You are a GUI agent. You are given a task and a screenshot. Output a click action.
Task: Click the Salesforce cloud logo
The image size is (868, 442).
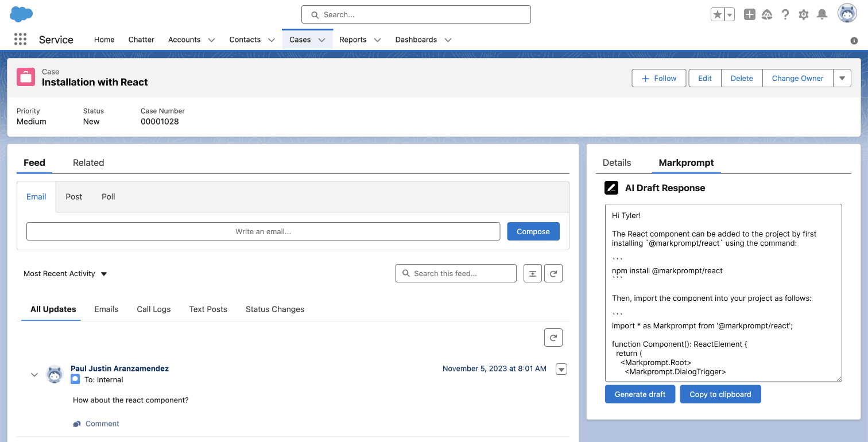click(21, 14)
